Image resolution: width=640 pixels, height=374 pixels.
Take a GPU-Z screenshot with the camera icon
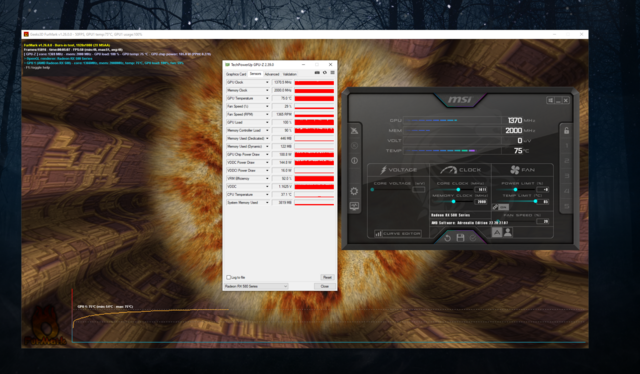[x=317, y=73]
